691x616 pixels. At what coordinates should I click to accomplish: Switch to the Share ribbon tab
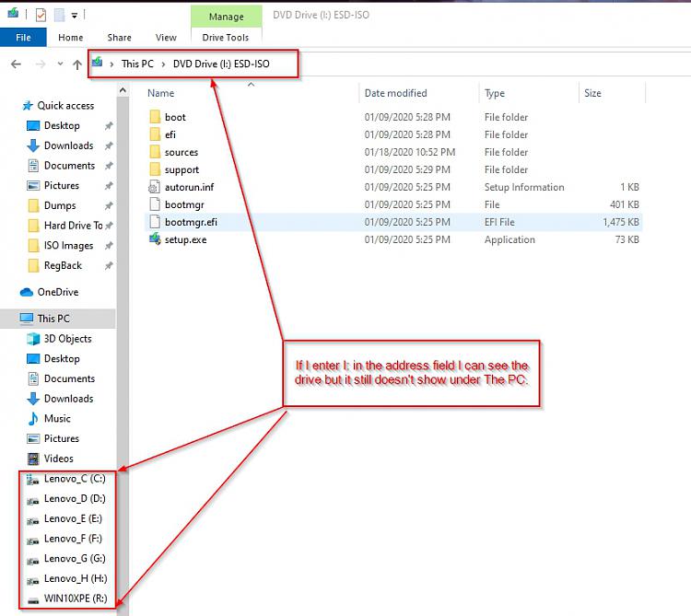pyautogui.click(x=120, y=38)
